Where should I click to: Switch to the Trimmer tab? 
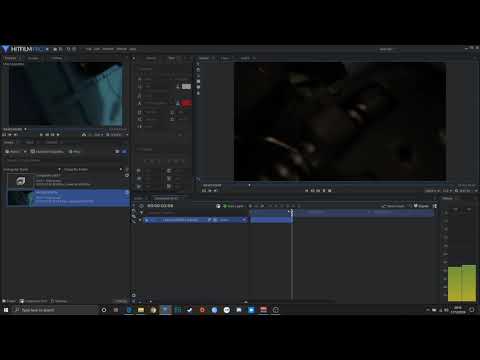pos(10,58)
